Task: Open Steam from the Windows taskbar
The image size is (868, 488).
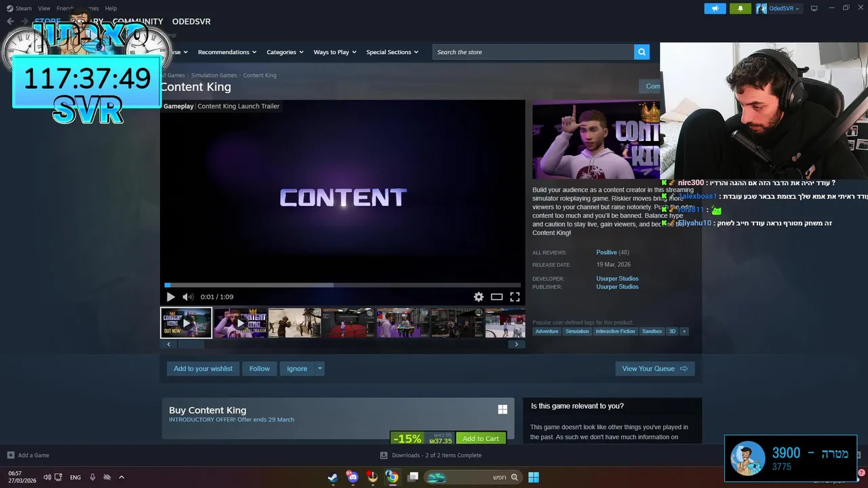Action: [332, 477]
